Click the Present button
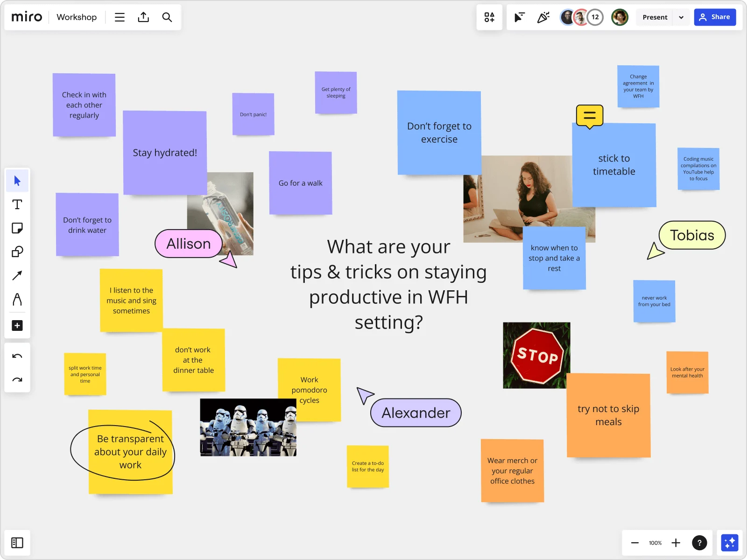 654,17
